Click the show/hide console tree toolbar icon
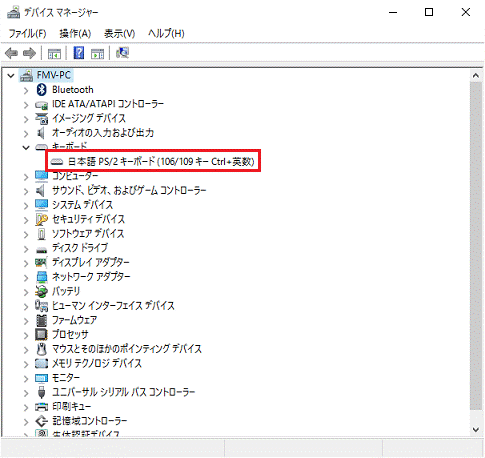 [54, 53]
